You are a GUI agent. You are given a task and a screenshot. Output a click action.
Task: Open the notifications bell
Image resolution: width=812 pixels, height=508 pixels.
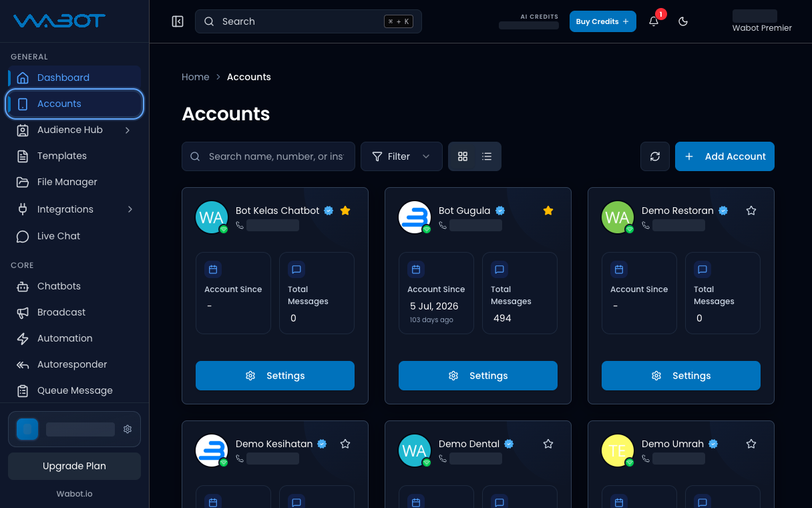point(654,21)
